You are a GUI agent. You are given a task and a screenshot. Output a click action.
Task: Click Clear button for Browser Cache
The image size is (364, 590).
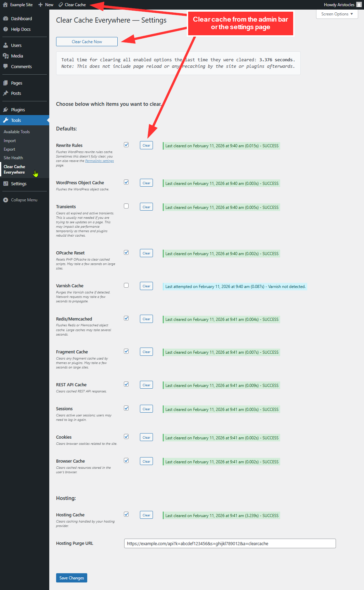point(146,461)
